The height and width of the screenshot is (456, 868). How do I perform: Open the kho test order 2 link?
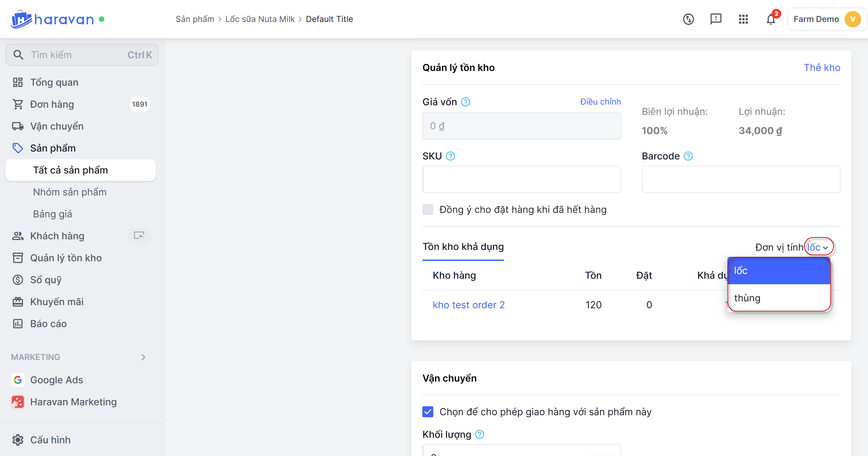coord(469,305)
